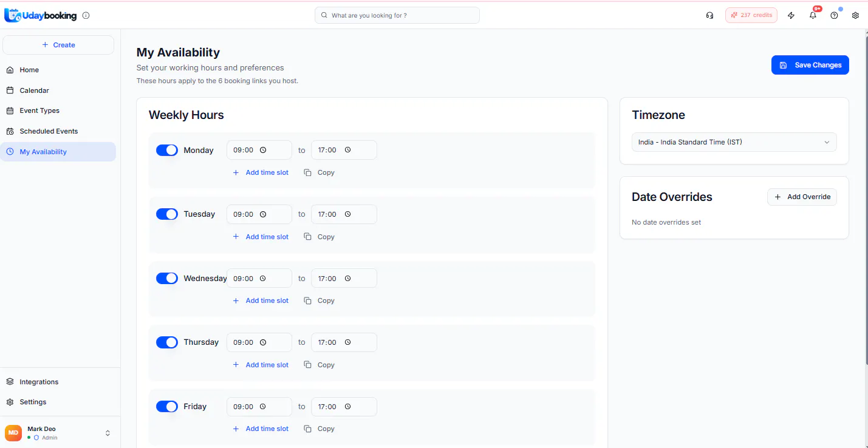The image size is (868, 448).
Task: Disable Wednesday availability switch
Action: [x=167, y=279]
